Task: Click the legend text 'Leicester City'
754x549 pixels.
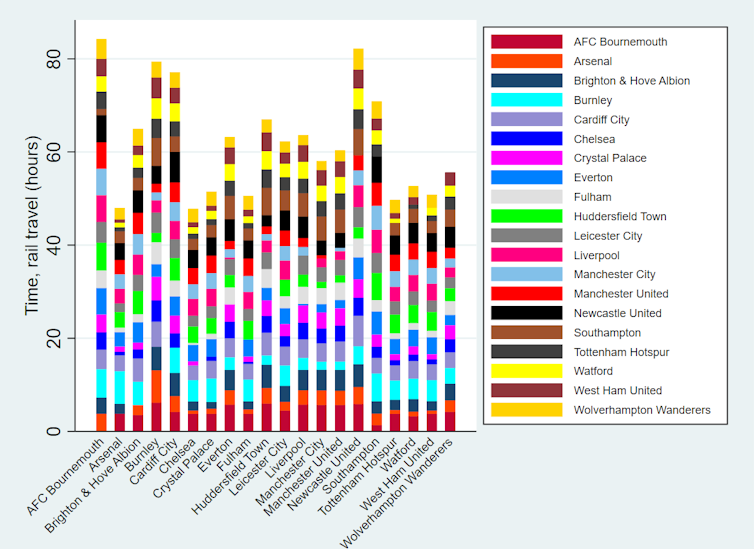Action: (x=608, y=236)
